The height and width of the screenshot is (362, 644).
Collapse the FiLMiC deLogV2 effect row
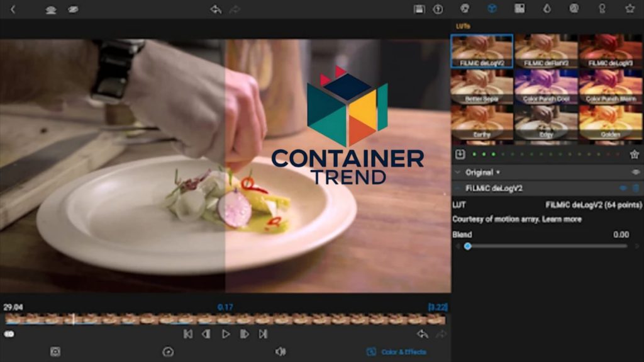[x=458, y=188]
